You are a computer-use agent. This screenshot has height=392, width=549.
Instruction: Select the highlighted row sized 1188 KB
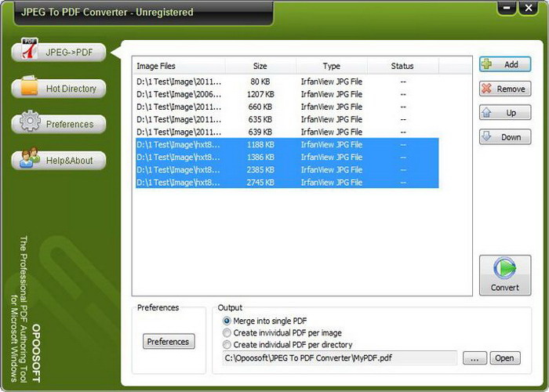point(287,144)
